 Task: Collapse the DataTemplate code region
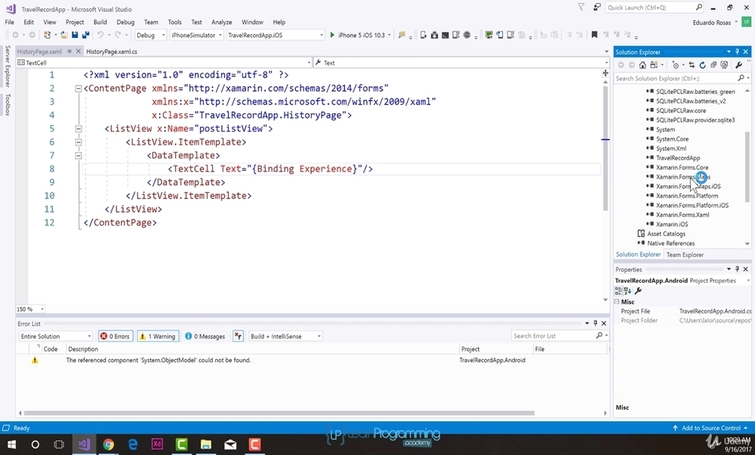(78, 156)
